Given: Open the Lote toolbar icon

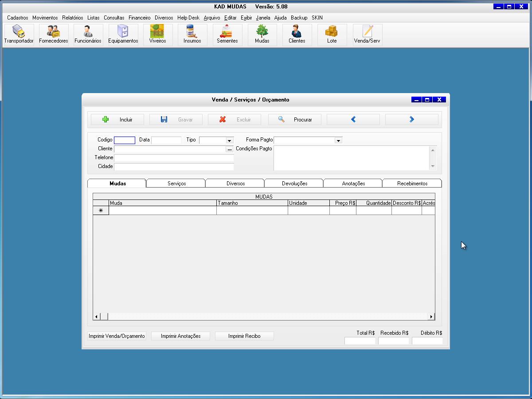Looking at the screenshot, I should tap(332, 35).
